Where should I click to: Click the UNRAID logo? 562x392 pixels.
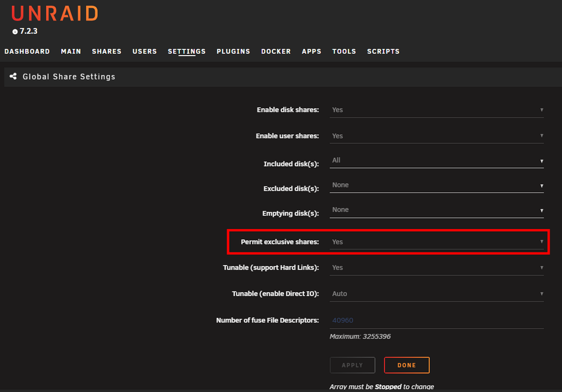(x=55, y=13)
